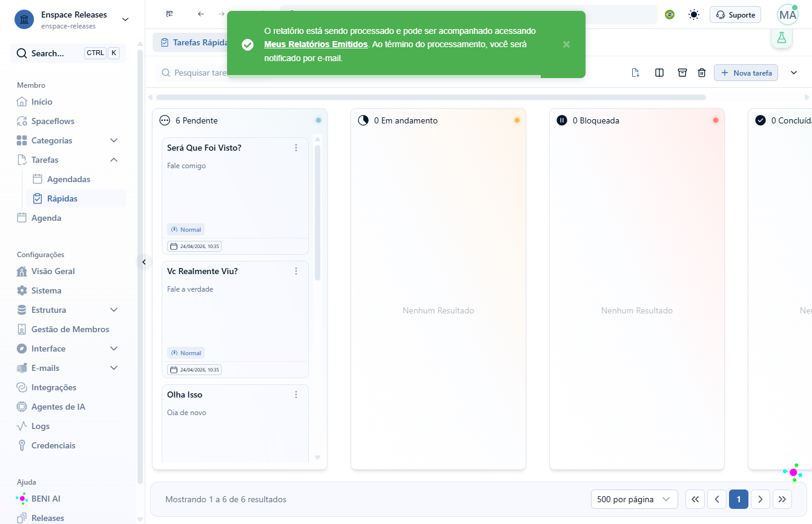Go to the next page
Viewport: 812px width, 524px height.
tap(761, 499)
